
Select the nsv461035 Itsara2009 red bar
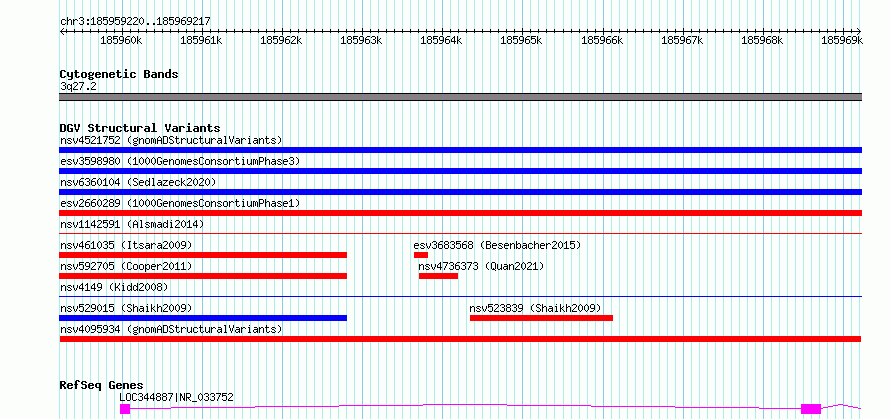click(x=203, y=255)
